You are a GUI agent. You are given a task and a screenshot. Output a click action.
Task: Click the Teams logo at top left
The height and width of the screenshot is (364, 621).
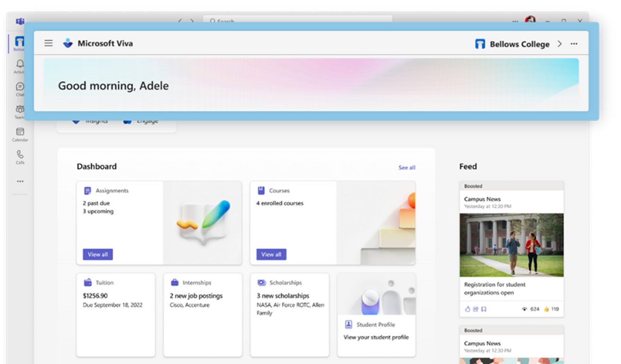pos(20,22)
